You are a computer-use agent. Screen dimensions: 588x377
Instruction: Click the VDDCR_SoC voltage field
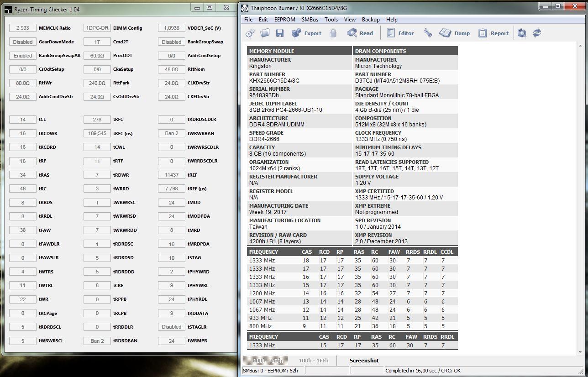pos(172,28)
